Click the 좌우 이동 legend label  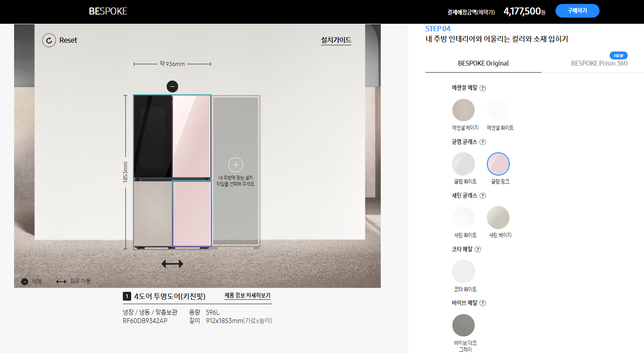click(80, 281)
